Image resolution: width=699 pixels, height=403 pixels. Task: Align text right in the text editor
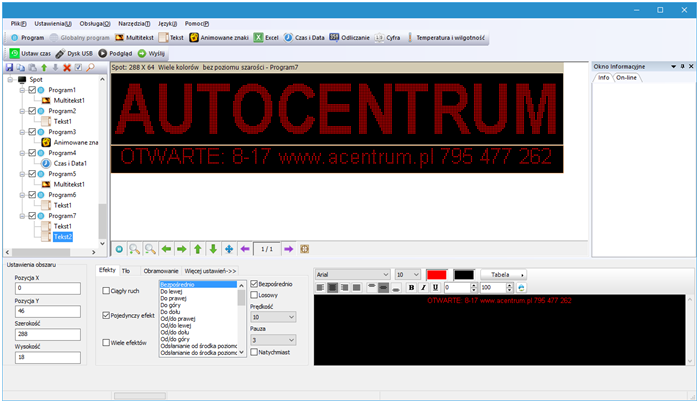click(x=344, y=288)
